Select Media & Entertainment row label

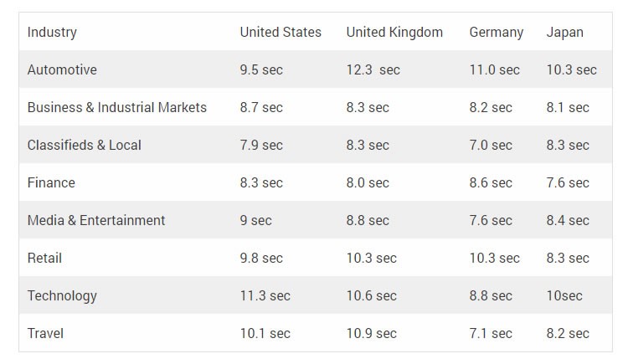point(96,220)
